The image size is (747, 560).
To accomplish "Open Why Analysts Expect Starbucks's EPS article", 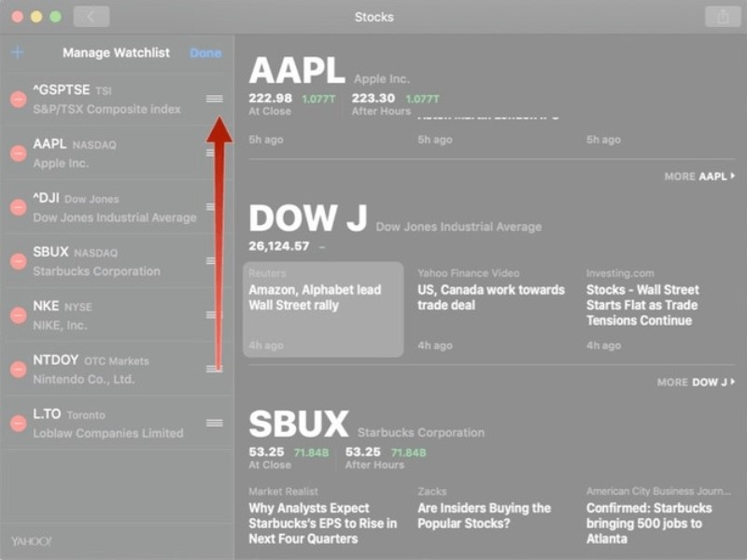I will [323, 518].
